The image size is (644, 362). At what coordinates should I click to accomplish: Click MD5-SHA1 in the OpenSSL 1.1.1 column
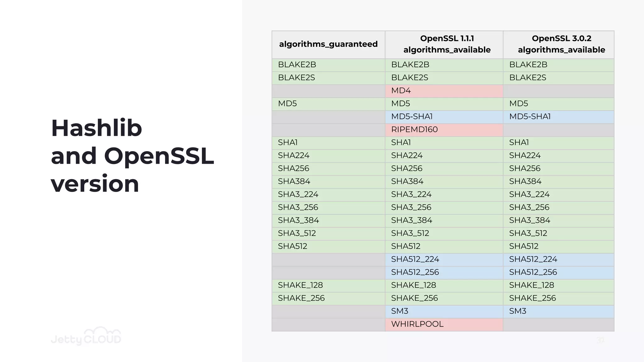pyautogui.click(x=412, y=117)
